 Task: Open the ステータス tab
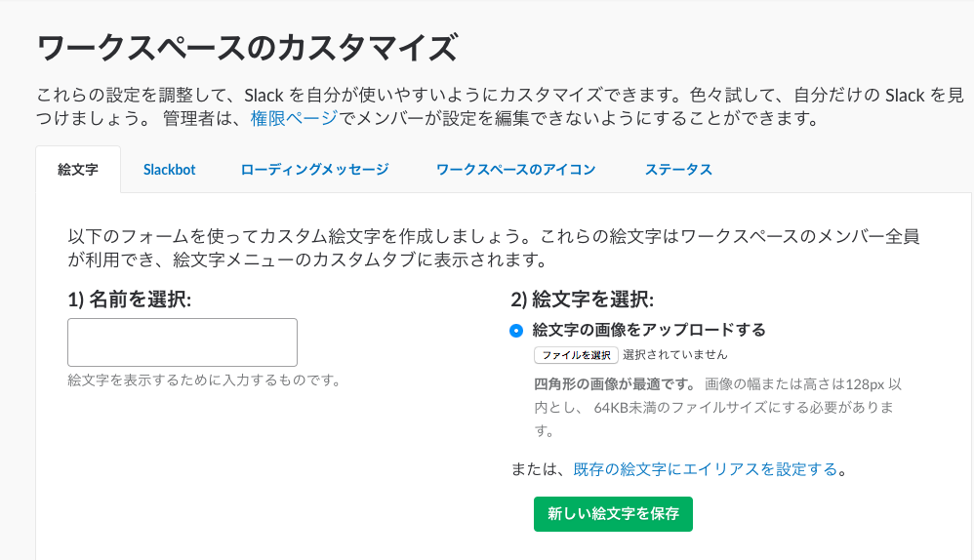(x=678, y=170)
